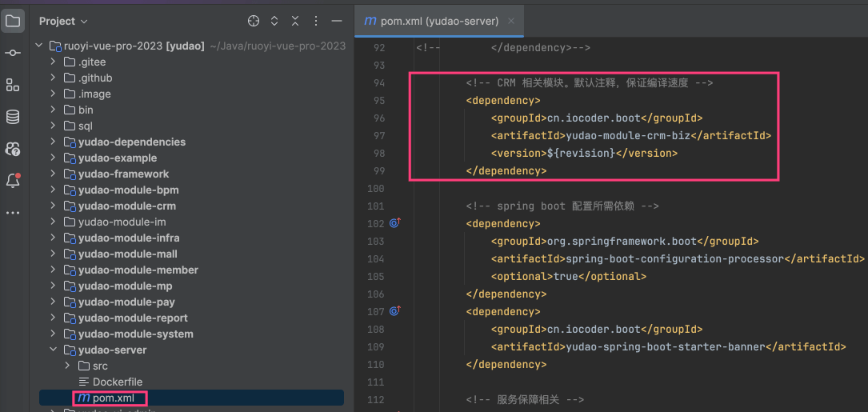Expand the yudao-module-crm folder
868x412 pixels.
tap(54, 206)
